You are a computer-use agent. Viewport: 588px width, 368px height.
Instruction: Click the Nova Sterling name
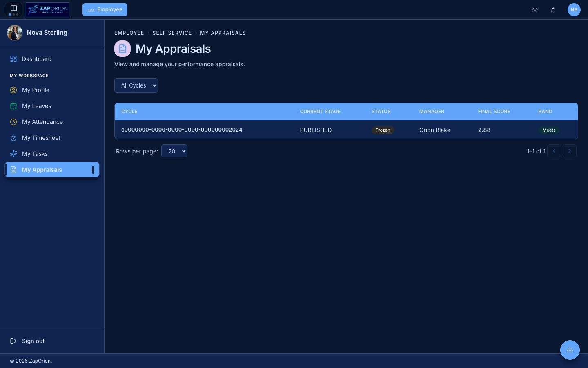point(47,33)
